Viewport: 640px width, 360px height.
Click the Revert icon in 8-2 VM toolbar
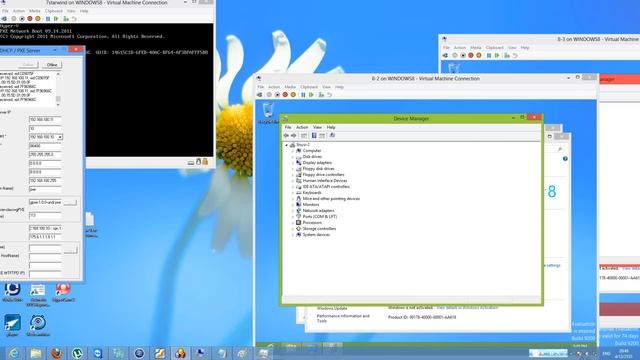(x=329, y=95)
